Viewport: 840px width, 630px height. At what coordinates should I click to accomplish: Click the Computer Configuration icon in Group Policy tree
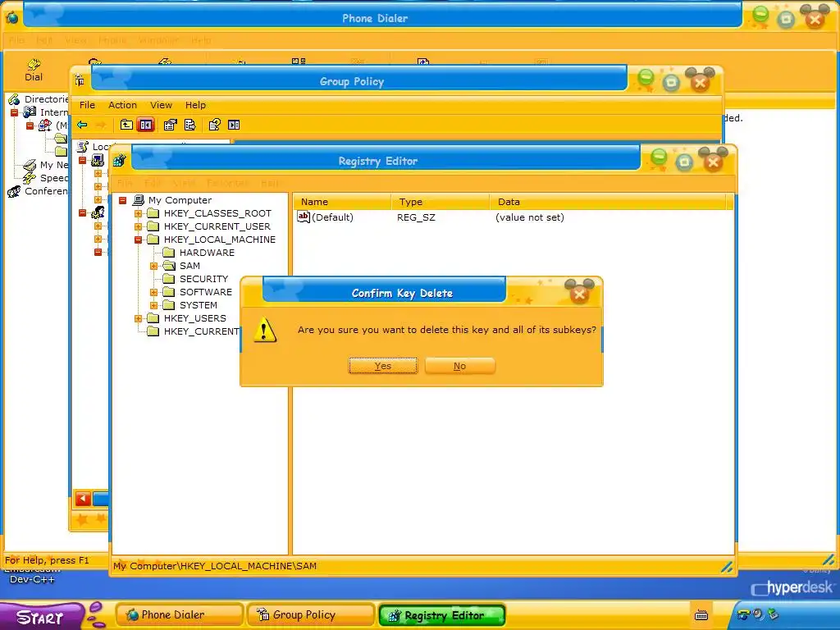pyautogui.click(x=98, y=160)
